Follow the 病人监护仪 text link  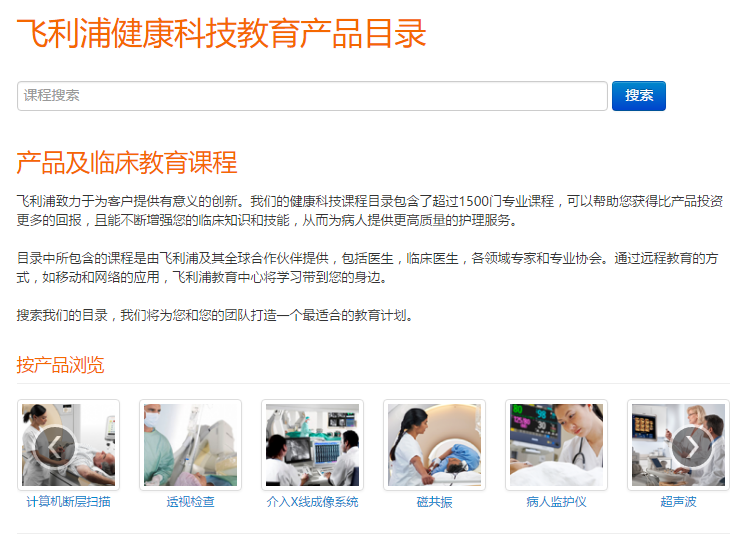556,502
